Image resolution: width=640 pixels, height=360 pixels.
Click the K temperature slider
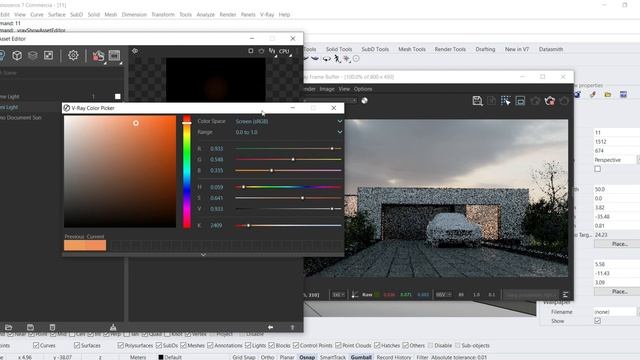coord(288,225)
